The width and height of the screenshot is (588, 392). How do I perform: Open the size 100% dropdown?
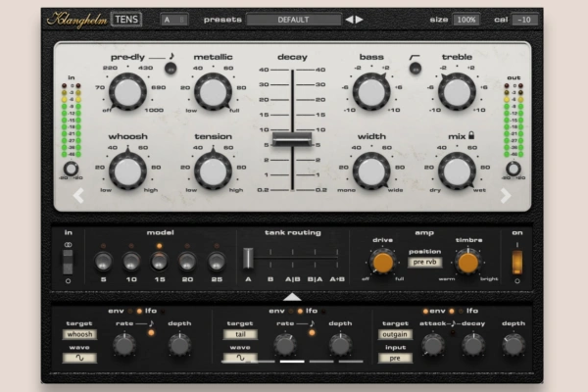click(466, 20)
